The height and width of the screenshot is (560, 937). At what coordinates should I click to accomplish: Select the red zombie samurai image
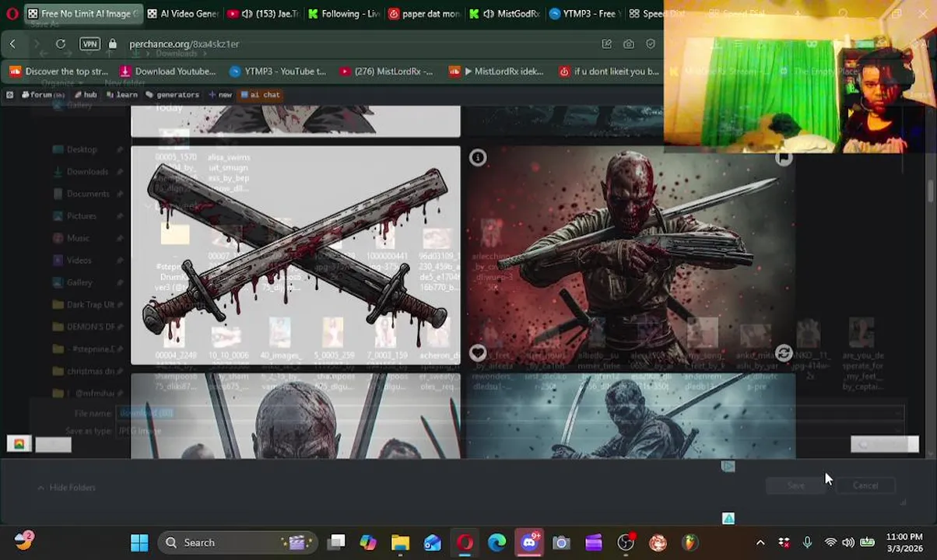pos(630,256)
